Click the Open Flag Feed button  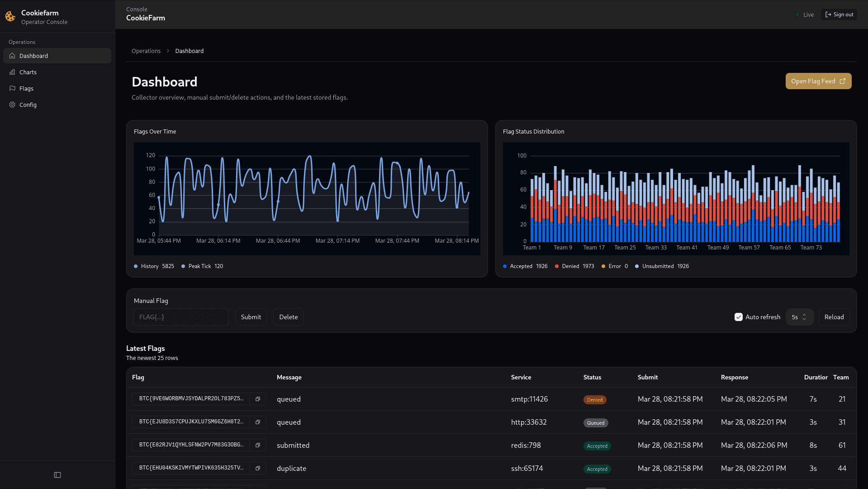tap(818, 81)
